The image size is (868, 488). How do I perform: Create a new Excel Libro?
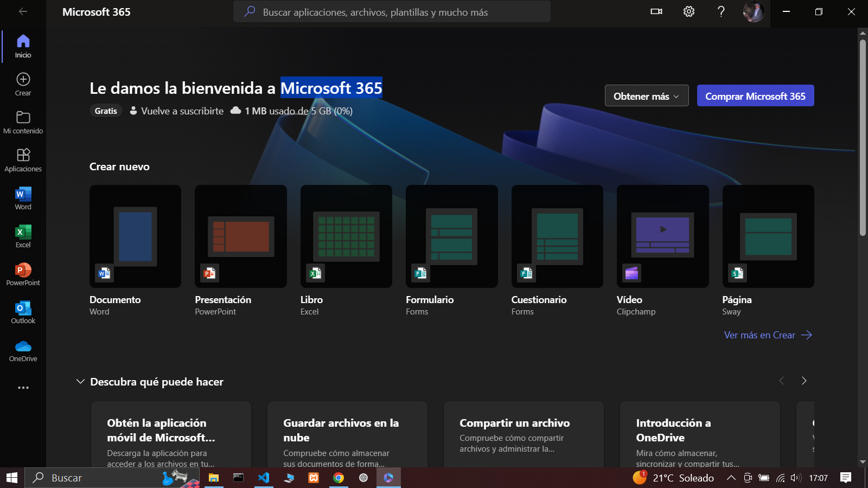[346, 236]
